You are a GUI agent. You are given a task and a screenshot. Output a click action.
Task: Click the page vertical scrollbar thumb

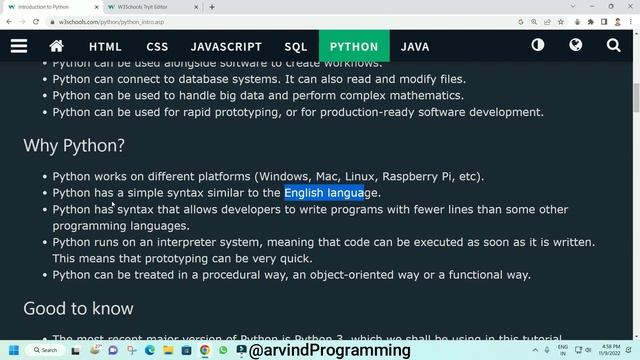pyautogui.click(x=636, y=97)
